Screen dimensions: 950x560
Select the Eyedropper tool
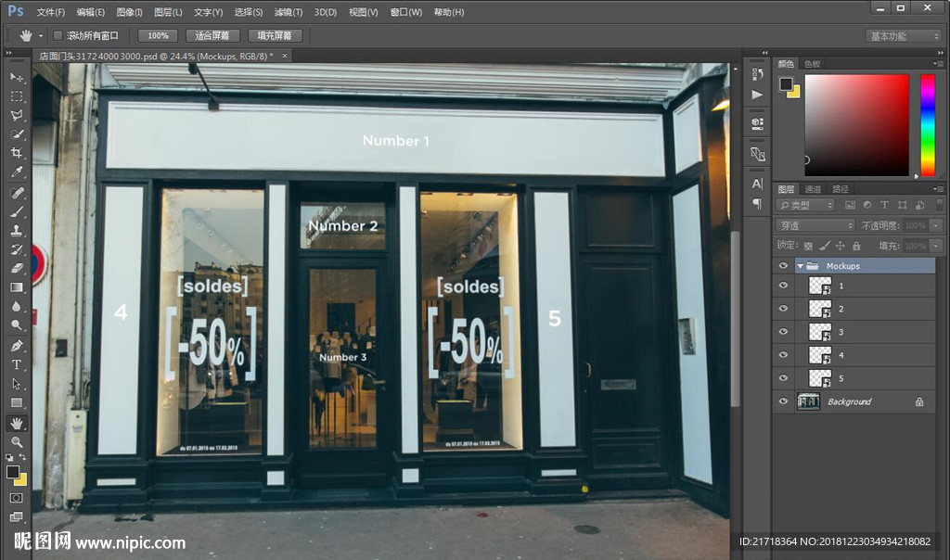click(x=17, y=173)
